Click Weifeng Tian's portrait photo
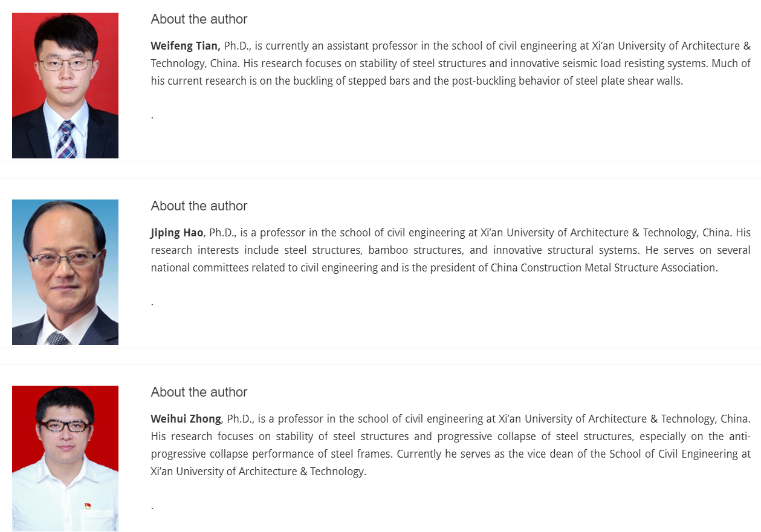 pos(65,85)
